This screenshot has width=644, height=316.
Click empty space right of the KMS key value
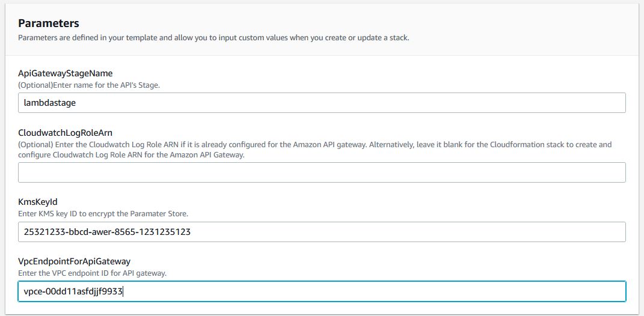click(406, 232)
